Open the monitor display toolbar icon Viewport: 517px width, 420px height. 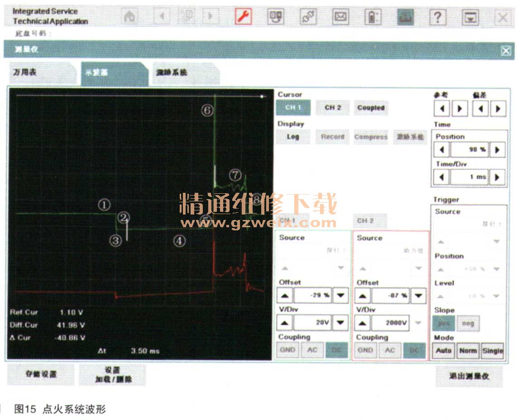(x=276, y=16)
